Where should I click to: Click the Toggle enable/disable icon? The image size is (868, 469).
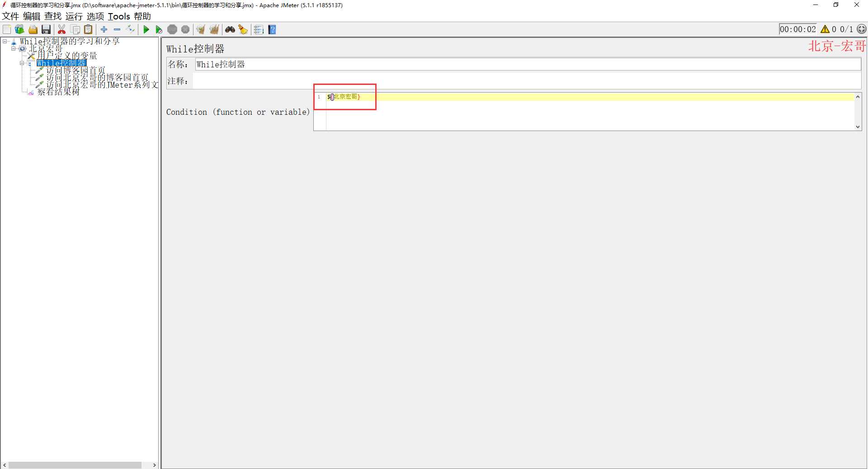[x=130, y=29]
